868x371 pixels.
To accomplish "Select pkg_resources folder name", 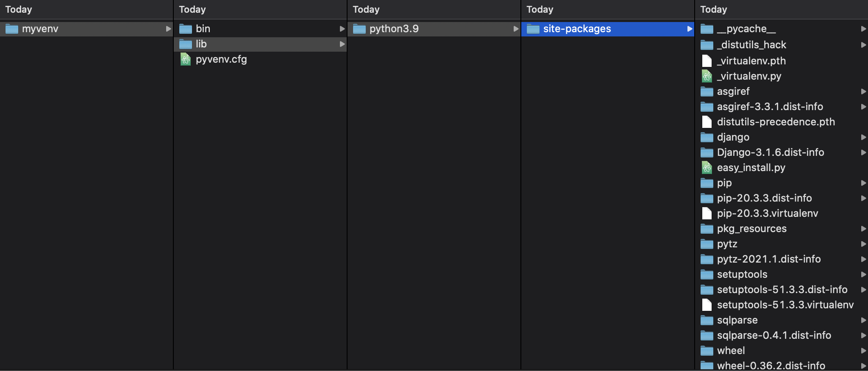I will [752, 229].
